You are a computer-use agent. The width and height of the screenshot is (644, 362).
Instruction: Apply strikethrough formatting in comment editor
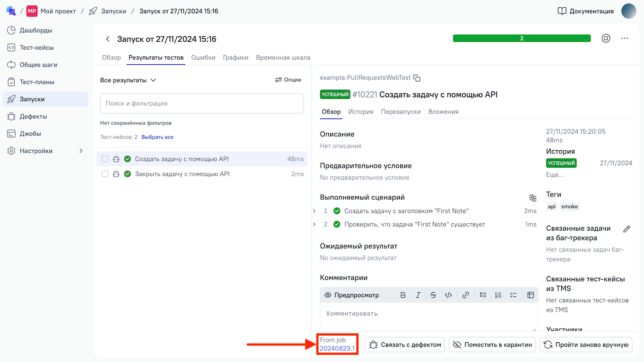(x=433, y=295)
